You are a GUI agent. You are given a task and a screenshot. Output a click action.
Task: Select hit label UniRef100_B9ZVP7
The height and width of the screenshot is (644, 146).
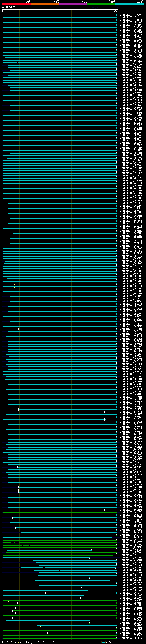[x=131, y=588]
